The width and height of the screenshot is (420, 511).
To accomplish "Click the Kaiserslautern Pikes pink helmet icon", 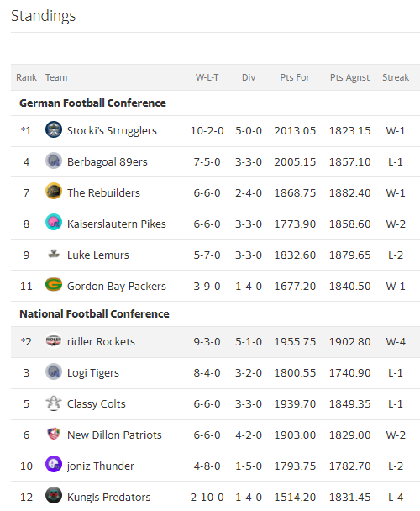I will 54,222.
